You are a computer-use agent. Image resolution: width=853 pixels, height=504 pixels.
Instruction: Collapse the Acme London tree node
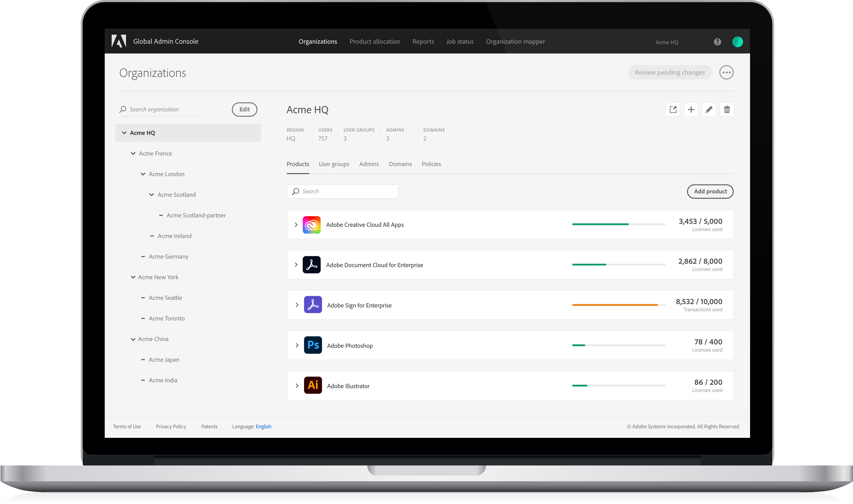point(143,174)
